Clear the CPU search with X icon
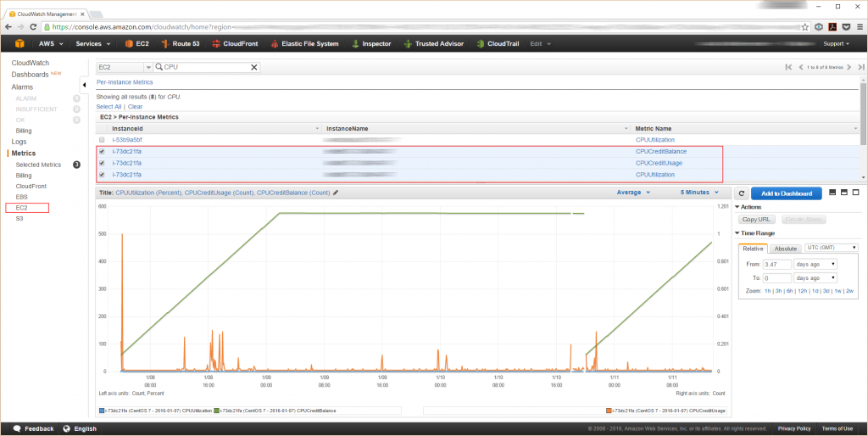Viewport: 868px width, 436px height. coord(254,67)
